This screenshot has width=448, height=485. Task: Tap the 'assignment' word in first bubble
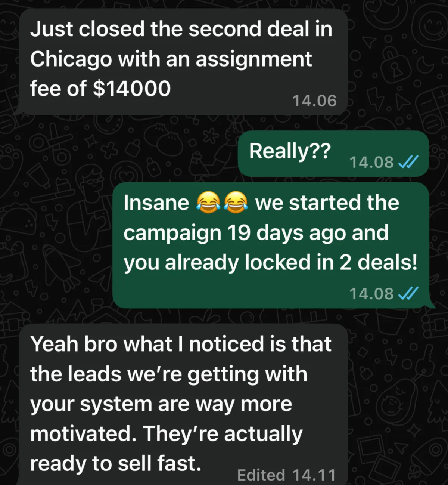253,60
